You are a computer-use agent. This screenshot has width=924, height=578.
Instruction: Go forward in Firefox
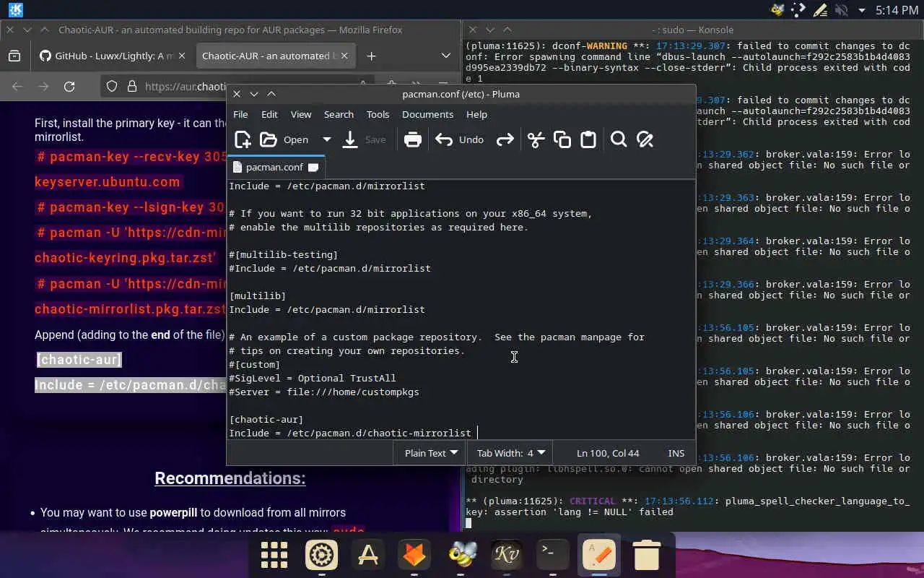tap(43, 86)
